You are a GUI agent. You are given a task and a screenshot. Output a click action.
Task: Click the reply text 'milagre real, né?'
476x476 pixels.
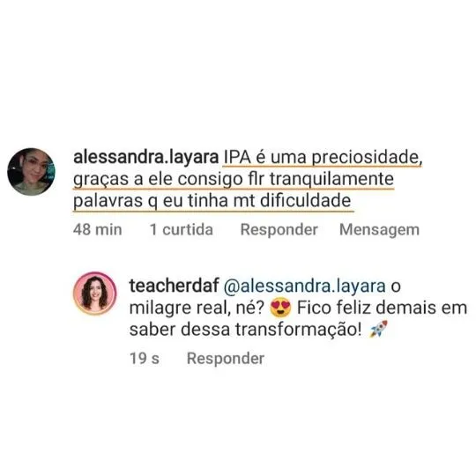[x=197, y=308]
